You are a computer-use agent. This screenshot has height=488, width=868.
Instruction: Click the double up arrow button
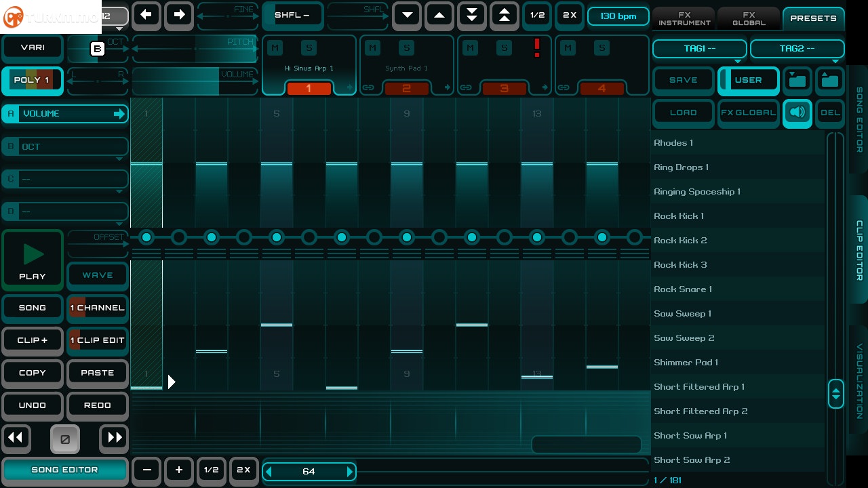click(x=505, y=15)
